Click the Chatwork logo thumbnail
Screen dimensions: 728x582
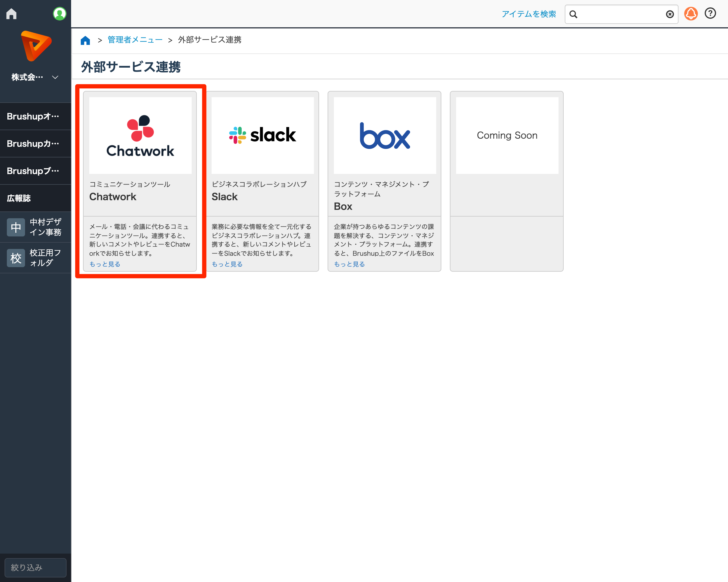coord(140,136)
